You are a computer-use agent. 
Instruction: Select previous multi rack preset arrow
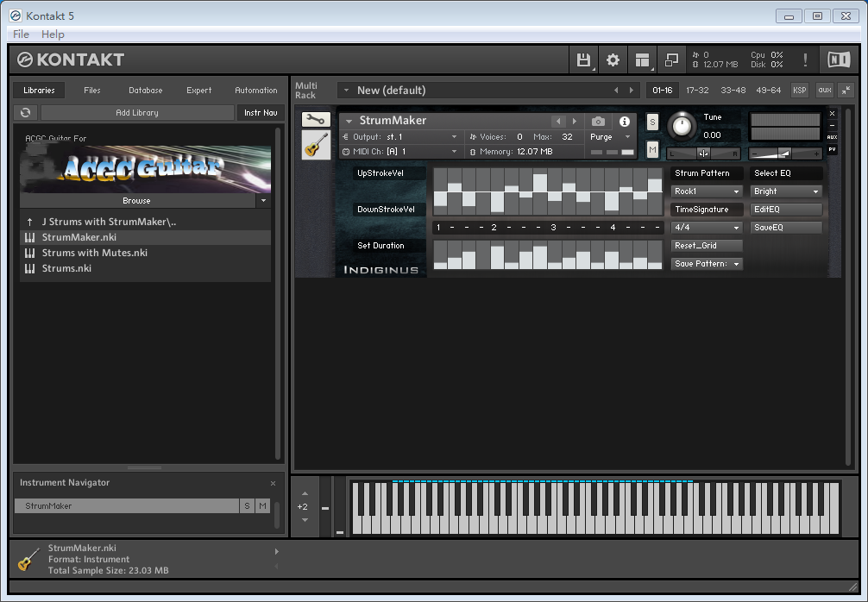pyautogui.click(x=616, y=91)
